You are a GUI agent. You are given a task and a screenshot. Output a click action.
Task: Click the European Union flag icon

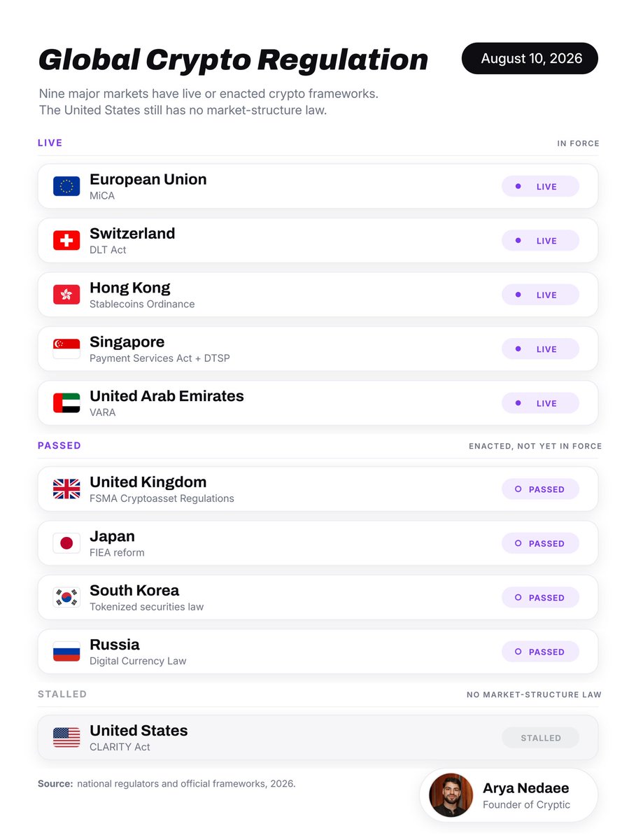coord(66,186)
